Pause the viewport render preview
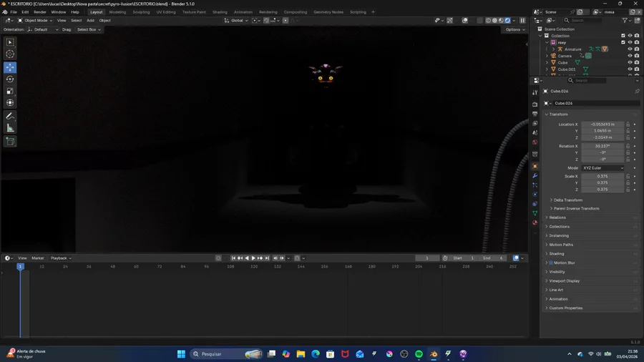The width and height of the screenshot is (644, 362). (522, 21)
